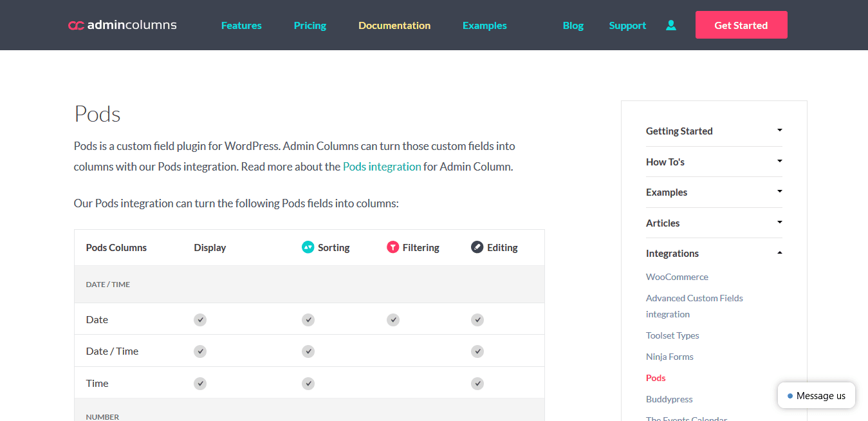Screen dimensions: 868x421
Task: Click the Time row label
Action: 97,383
